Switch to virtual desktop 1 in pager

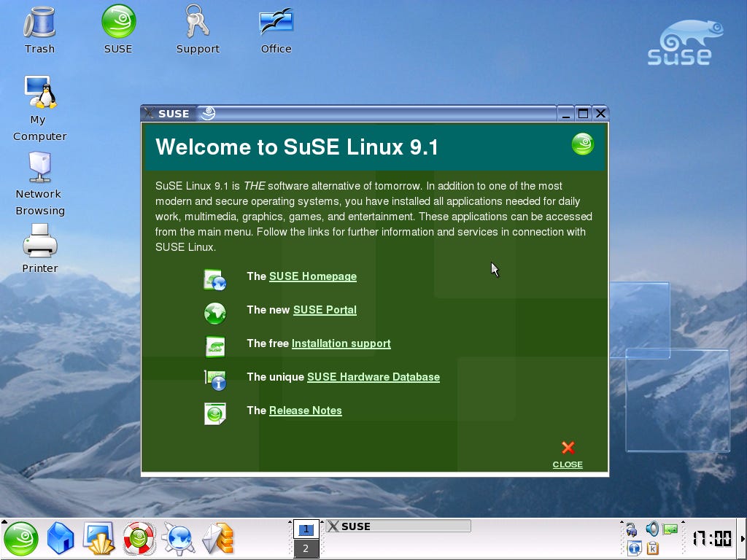(x=306, y=529)
